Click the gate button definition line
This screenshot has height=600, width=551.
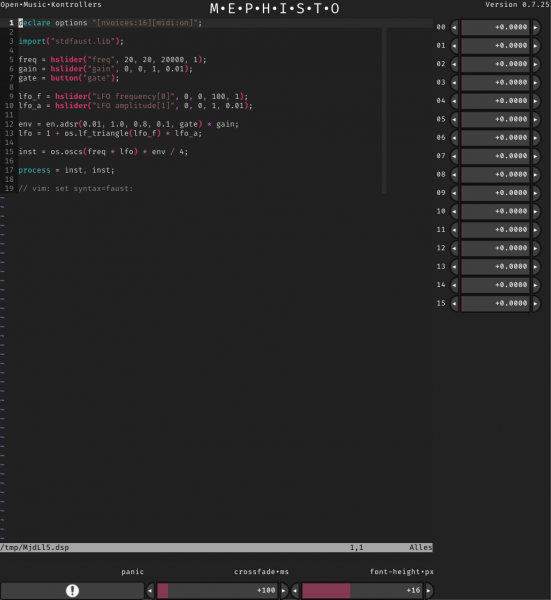69,78
